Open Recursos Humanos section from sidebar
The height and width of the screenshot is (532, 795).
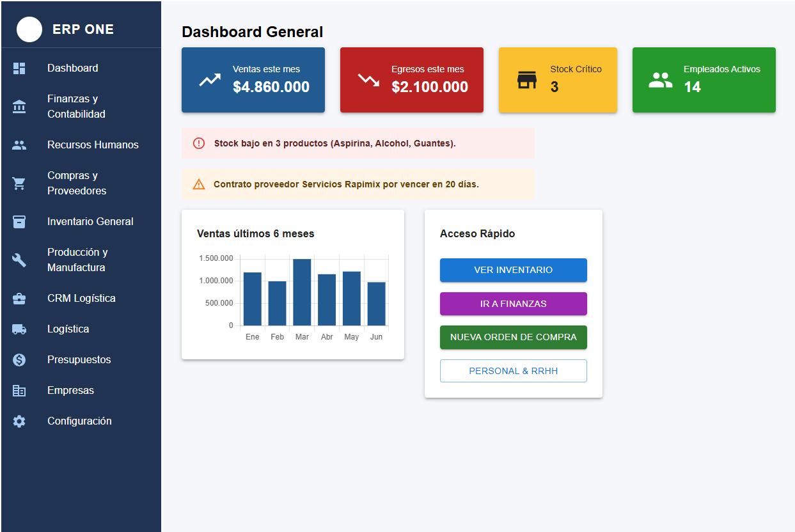[93, 145]
